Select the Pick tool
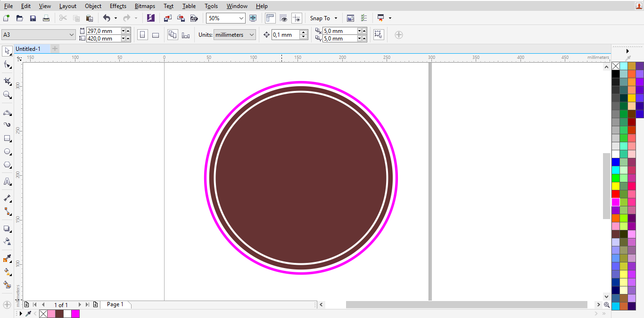The height and width of the screenshot is (318, 644). [7, 50]
